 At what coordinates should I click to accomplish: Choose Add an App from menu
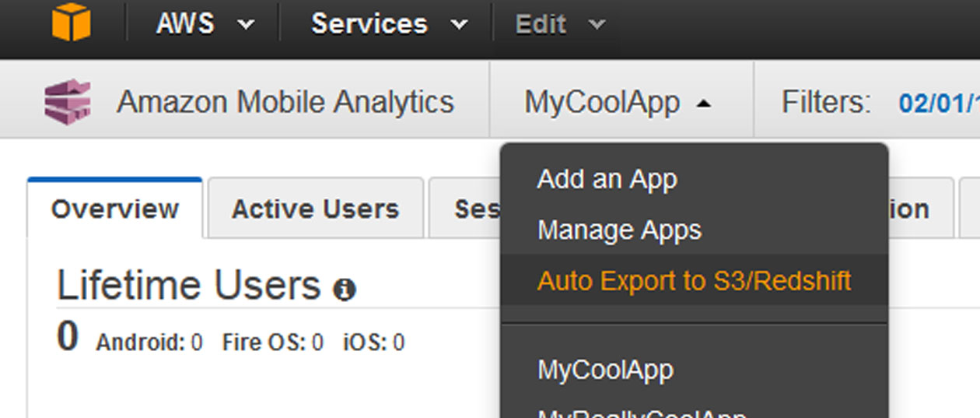click(607, 179)
